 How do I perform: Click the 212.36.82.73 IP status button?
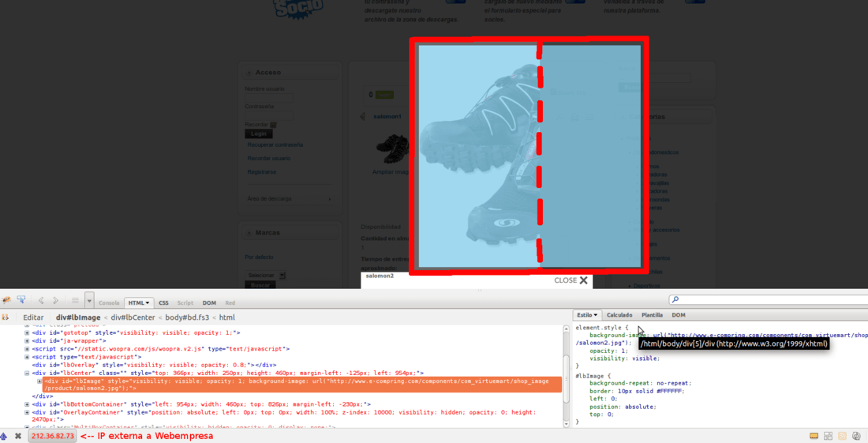click(52, 437)
